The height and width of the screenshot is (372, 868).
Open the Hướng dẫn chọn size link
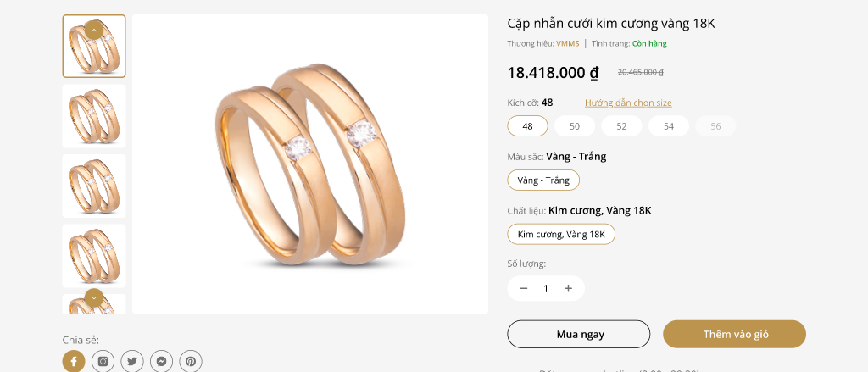628,103
